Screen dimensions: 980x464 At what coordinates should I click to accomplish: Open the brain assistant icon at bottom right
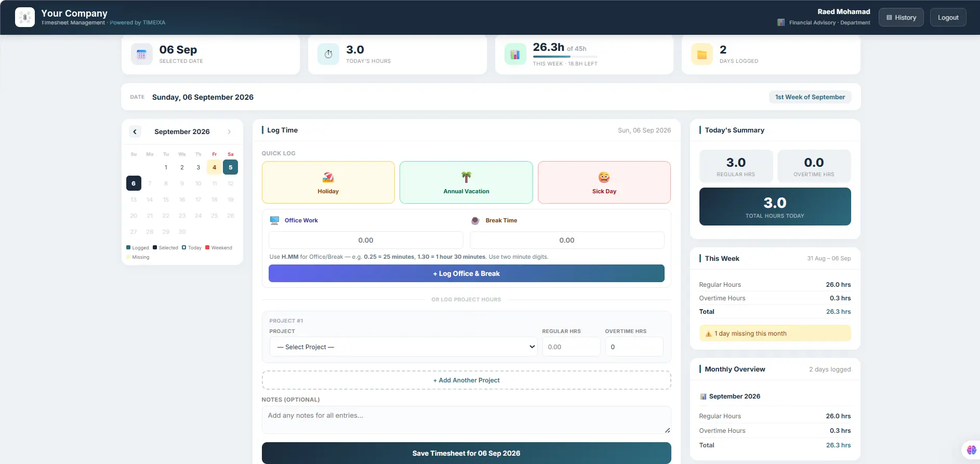pos(971,450)
